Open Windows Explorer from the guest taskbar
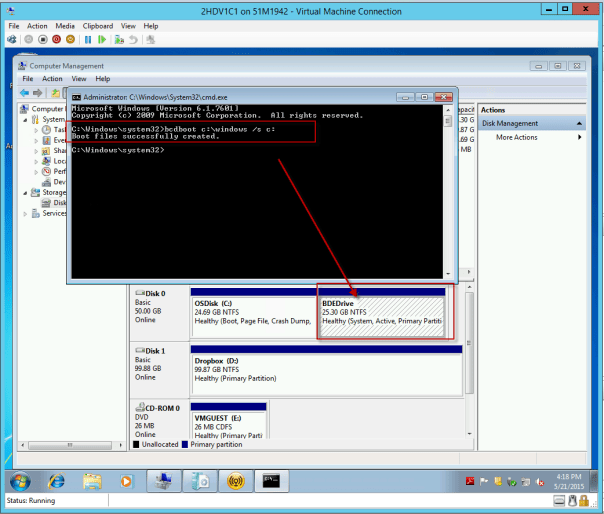 pos(92,481)
